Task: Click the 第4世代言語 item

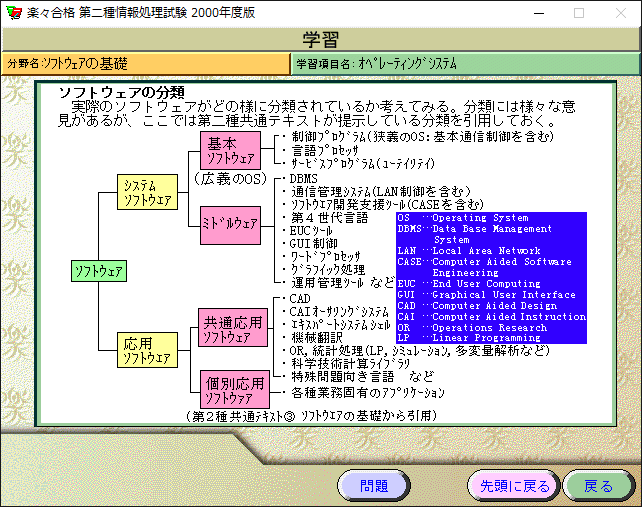Action: pos(330,217)
